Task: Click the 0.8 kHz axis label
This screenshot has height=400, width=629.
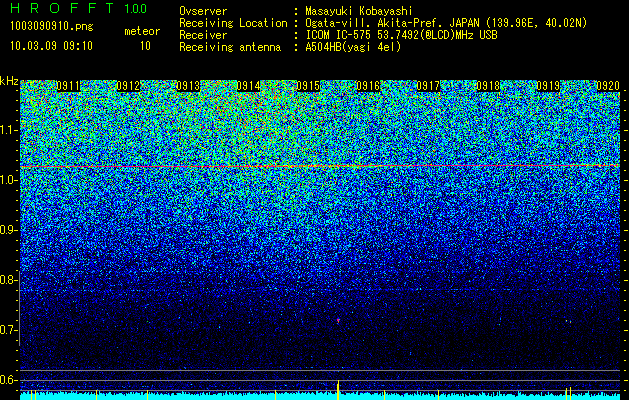Action: (8, 280)
